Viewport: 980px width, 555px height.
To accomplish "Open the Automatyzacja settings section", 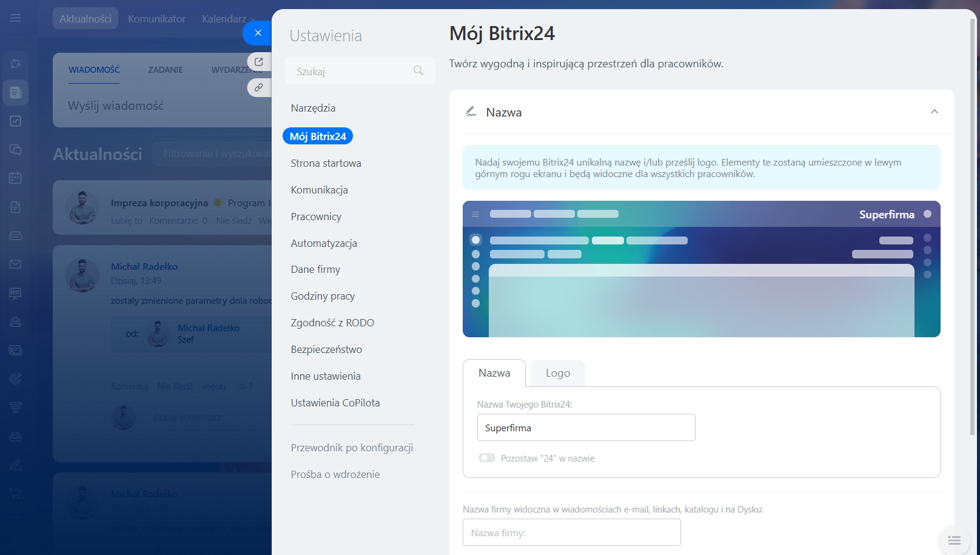I will click(324, 243).
